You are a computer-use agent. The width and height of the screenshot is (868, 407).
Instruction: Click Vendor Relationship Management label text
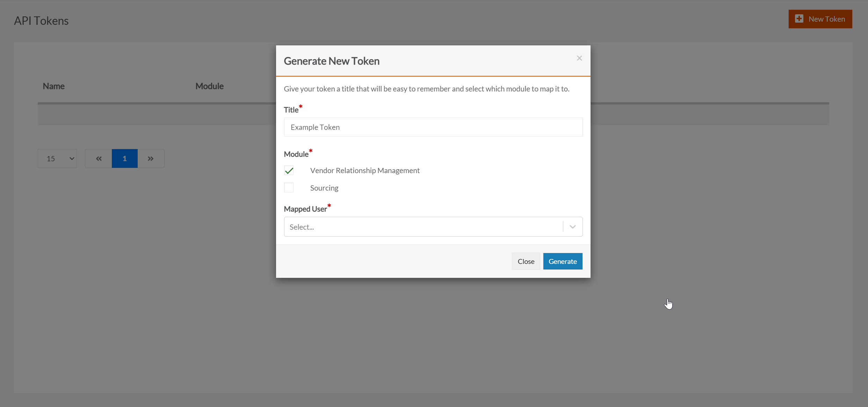[364, 171]
